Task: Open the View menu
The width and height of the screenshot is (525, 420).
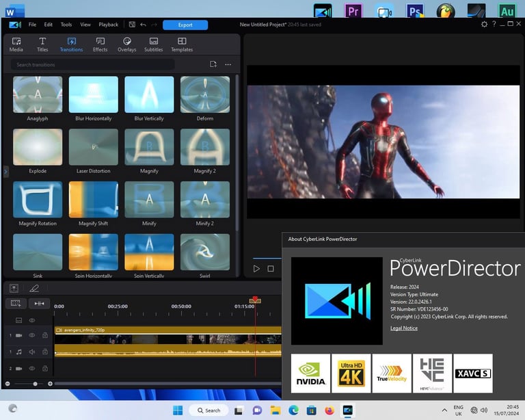Action: coord(85,25)
